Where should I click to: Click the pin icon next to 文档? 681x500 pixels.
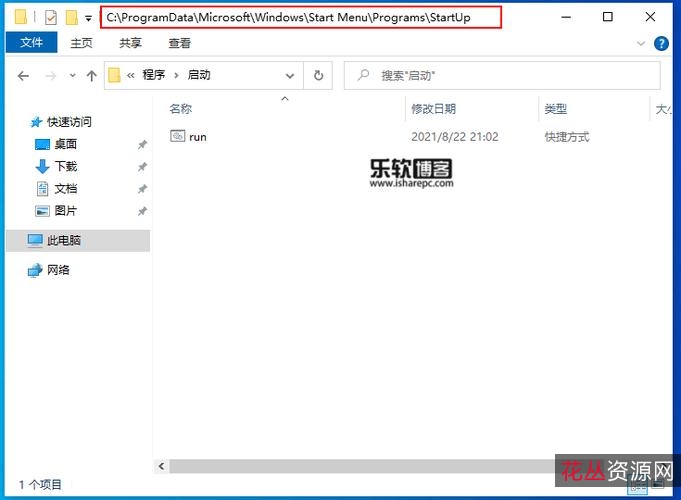pos(142,189)
